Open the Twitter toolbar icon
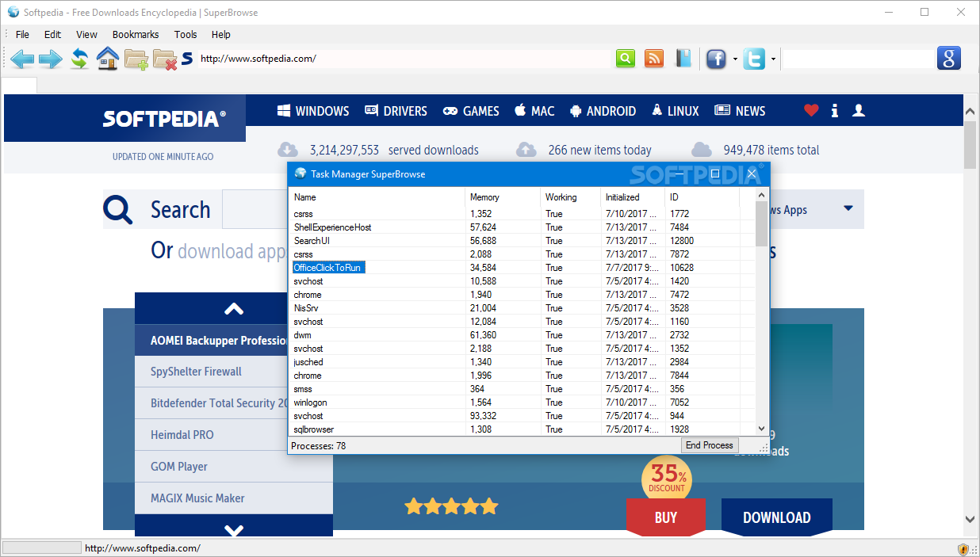980x557 pixels. pyautogui.click(x=754, y=59)
